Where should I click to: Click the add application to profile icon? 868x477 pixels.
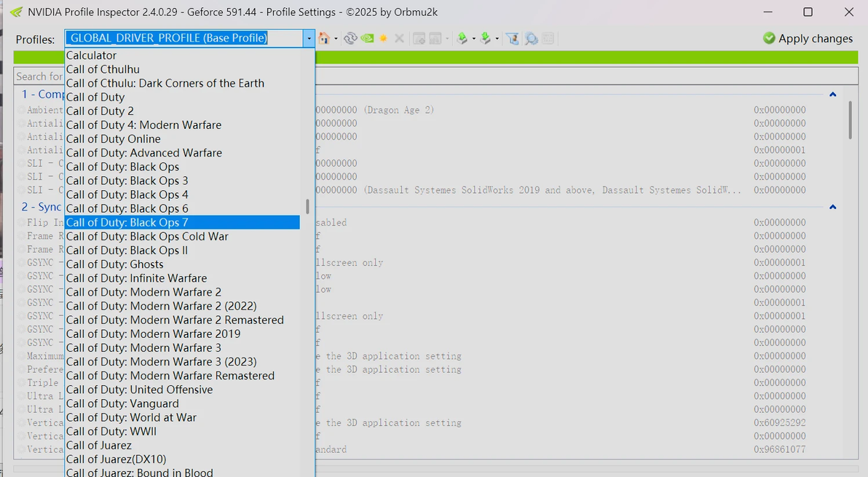(x=419, y=38)
